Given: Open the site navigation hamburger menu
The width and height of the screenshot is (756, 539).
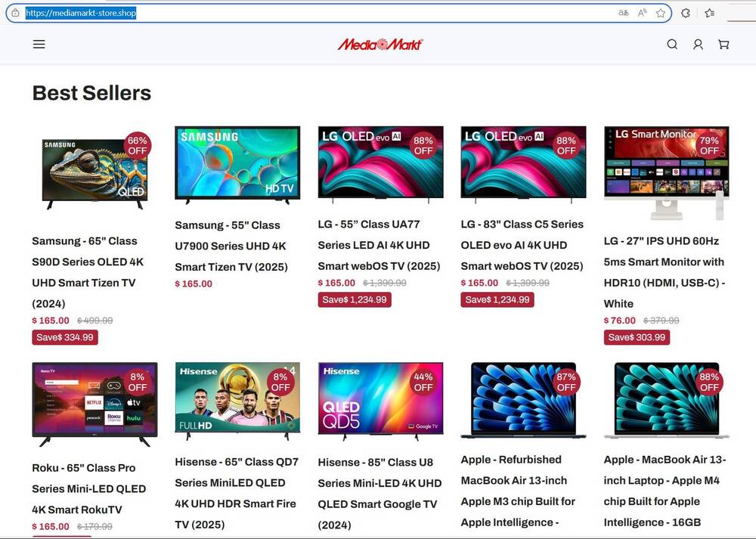Looking at the screenshot, I should point(39,44).
